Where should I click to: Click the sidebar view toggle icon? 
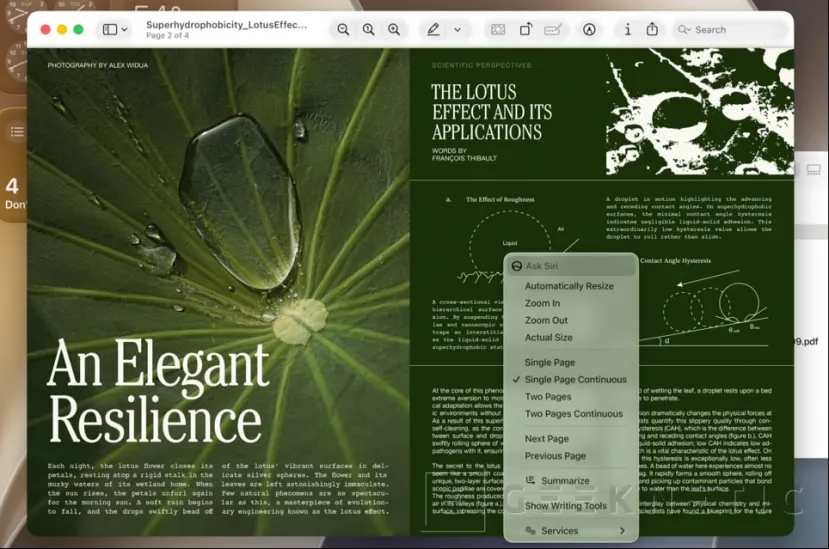pos(109,30)
